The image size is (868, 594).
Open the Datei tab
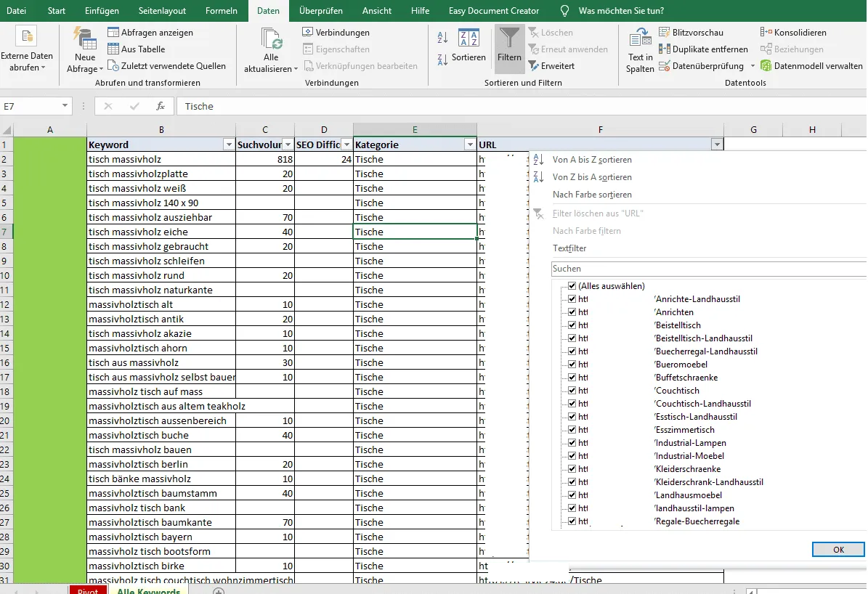click(x=16, y=10)
